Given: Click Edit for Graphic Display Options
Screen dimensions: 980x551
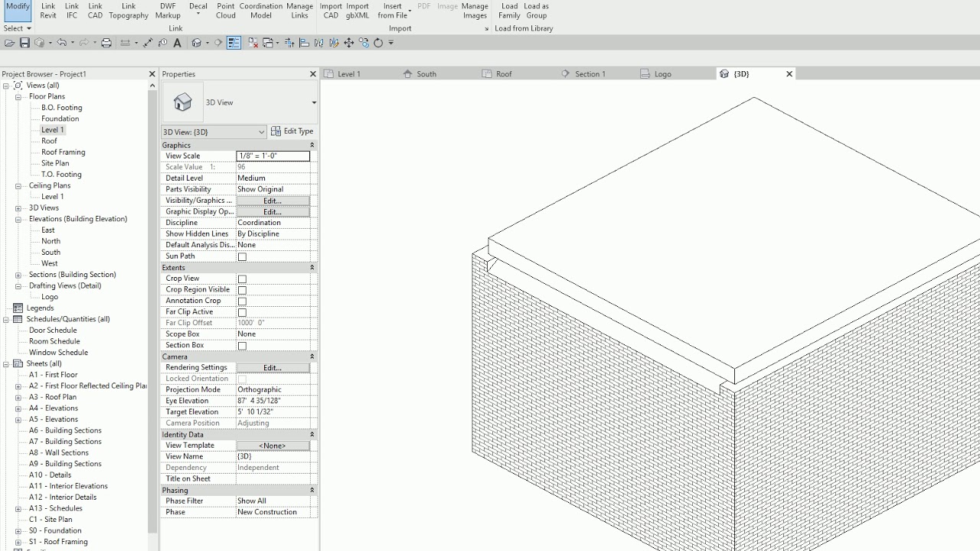Looking at the screenshot, I should [x=273, y=212].
